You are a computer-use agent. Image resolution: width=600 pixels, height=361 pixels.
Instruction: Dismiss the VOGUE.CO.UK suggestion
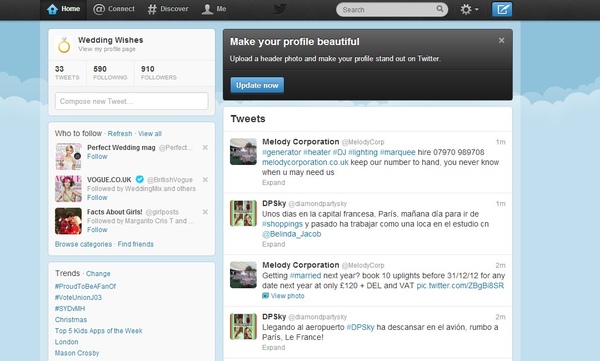tap(205, 180)
